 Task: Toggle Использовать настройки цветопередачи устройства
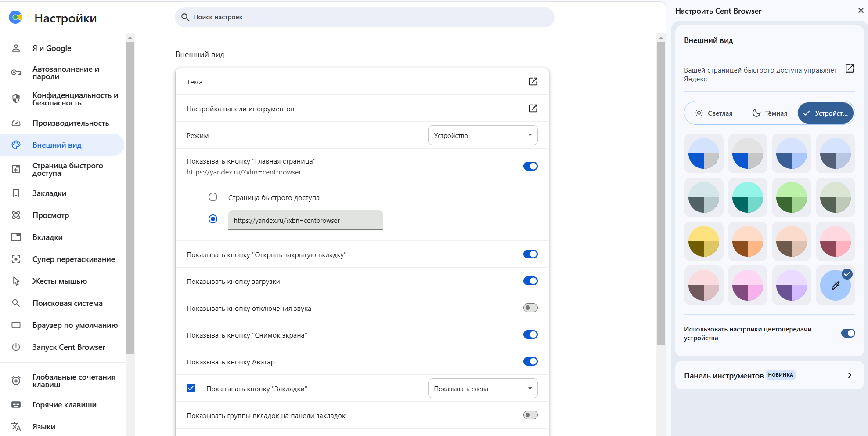pyautogui.click(x=848, y=333)
